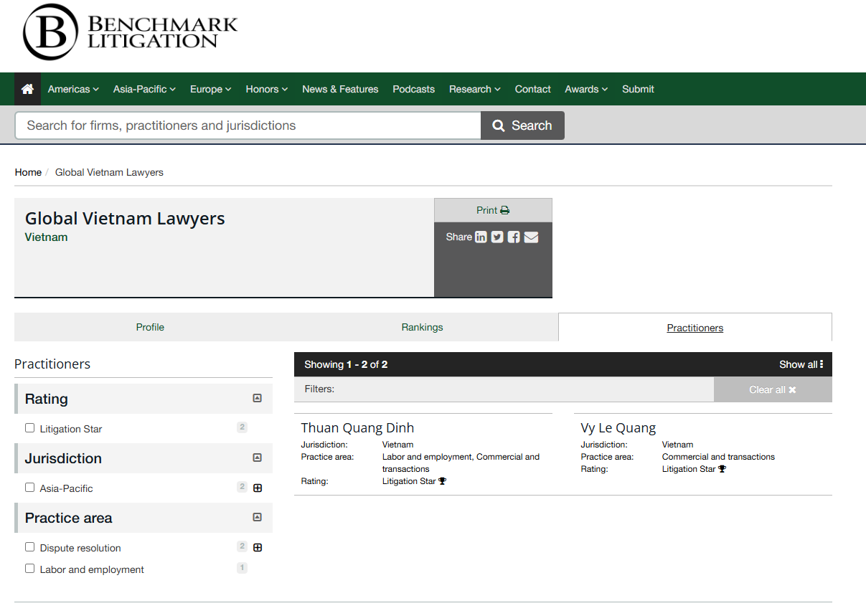
Task: Click the 'Showing 1 - 2 of 2' text
Action: coord(346,364)
